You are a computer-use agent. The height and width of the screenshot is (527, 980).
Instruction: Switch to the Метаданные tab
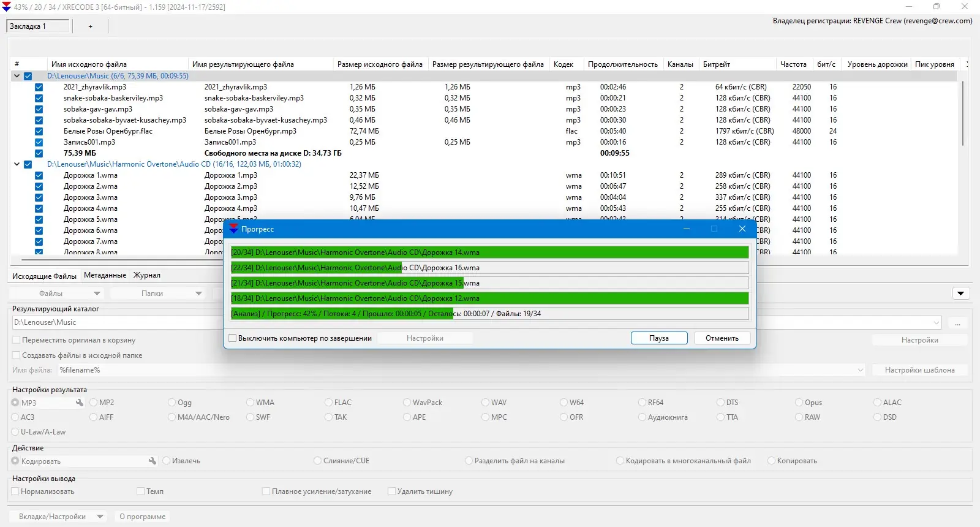[105, 276]
